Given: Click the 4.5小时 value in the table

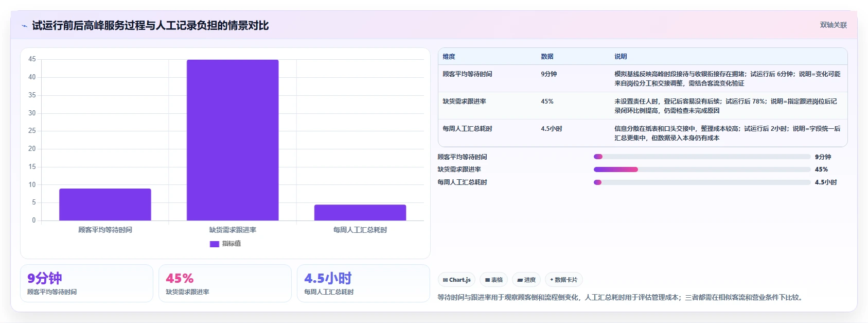Looking at the screenshot, I should click(x=551, y=129).
